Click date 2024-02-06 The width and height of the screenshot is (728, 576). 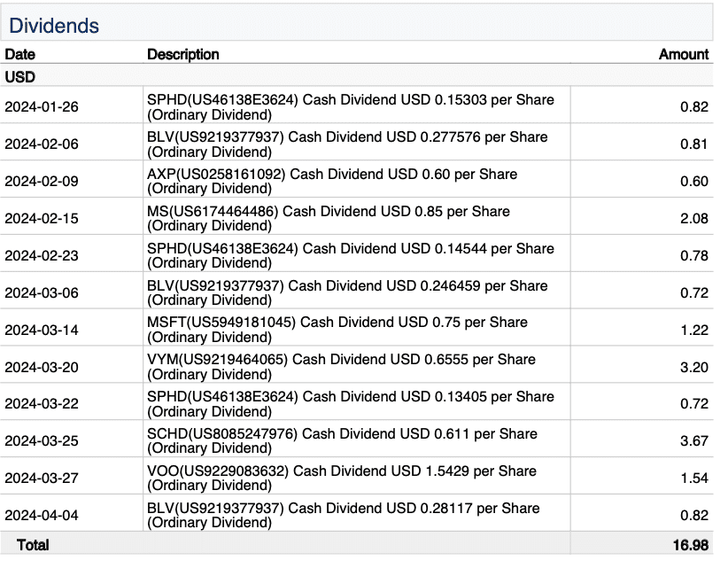(42, 144)
